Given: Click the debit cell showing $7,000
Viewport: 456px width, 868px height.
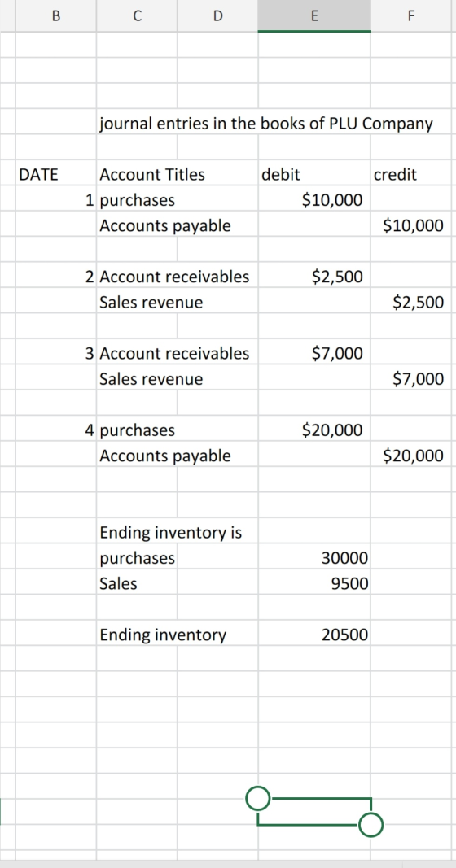Looking at the screenshot, I should click(314, 353).
